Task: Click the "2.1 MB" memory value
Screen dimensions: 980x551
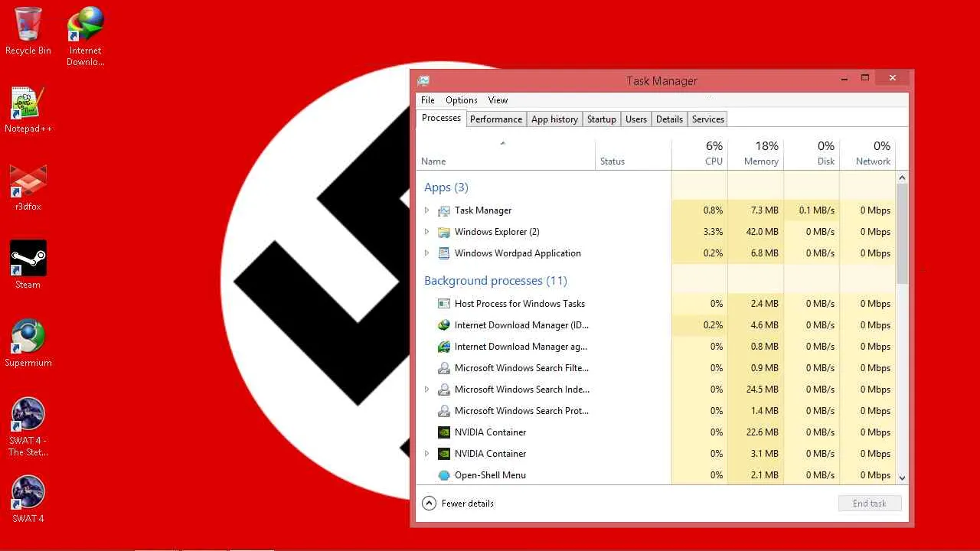Action: click(x=765, y=475)
